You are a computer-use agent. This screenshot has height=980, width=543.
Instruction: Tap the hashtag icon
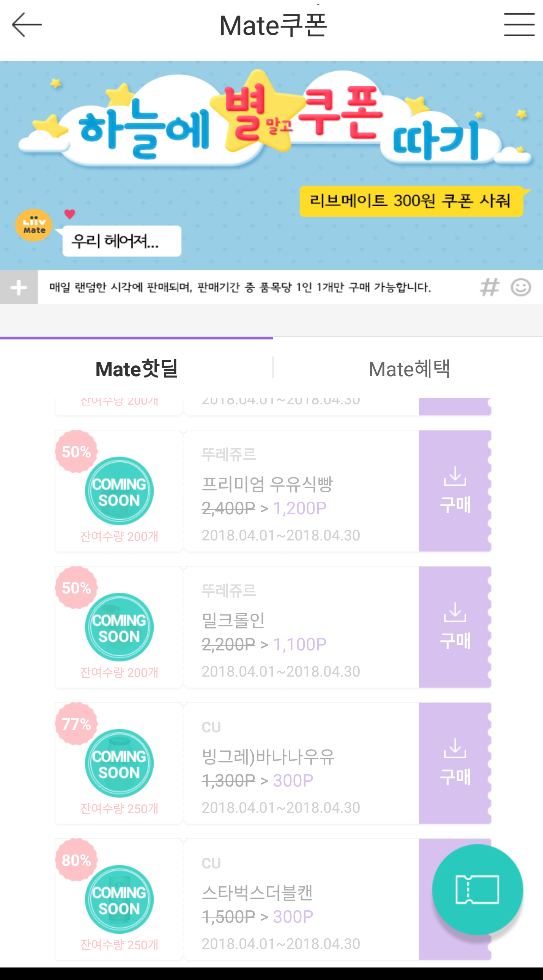(x=489, y=287)
